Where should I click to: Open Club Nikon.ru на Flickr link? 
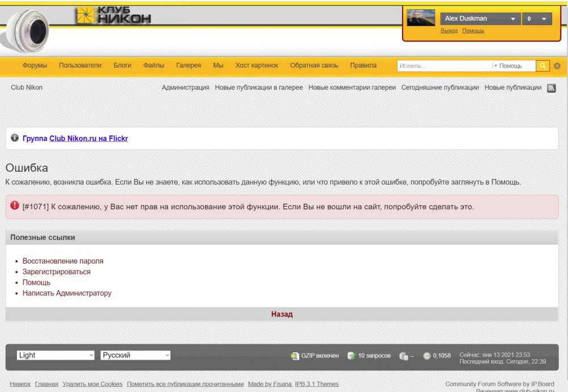(89, 139)
